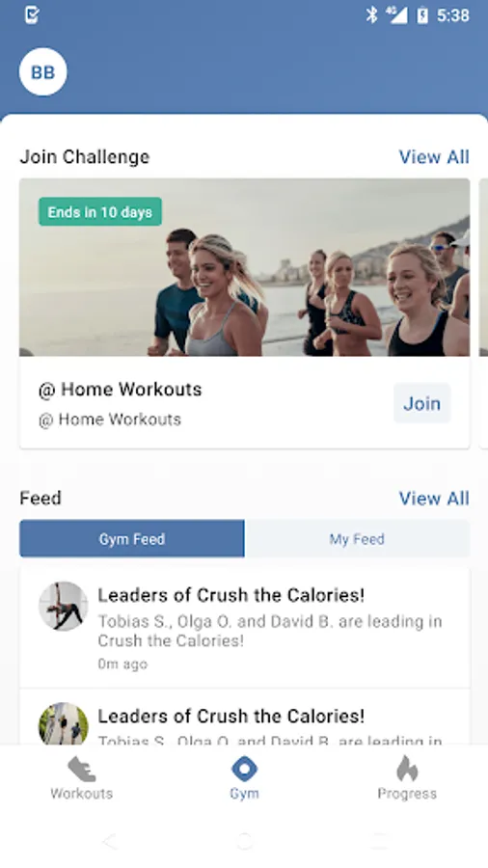Switch to the My Feed tab
Image resolution: width=488 pixels, height=868 pixels.
coord(357,538)
